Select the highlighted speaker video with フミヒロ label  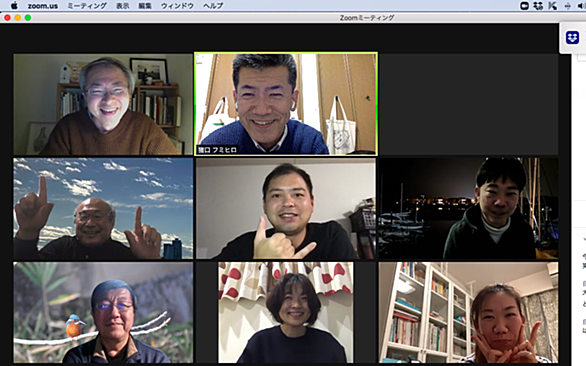tap(286, 104)
